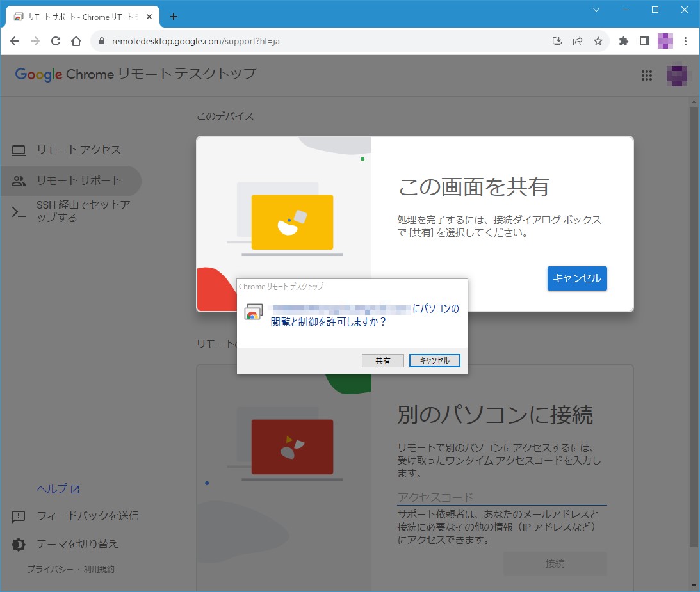This screenshot has width=700, height=592.
Task: Click テーマを切り替え
Action: coord(65,544)
